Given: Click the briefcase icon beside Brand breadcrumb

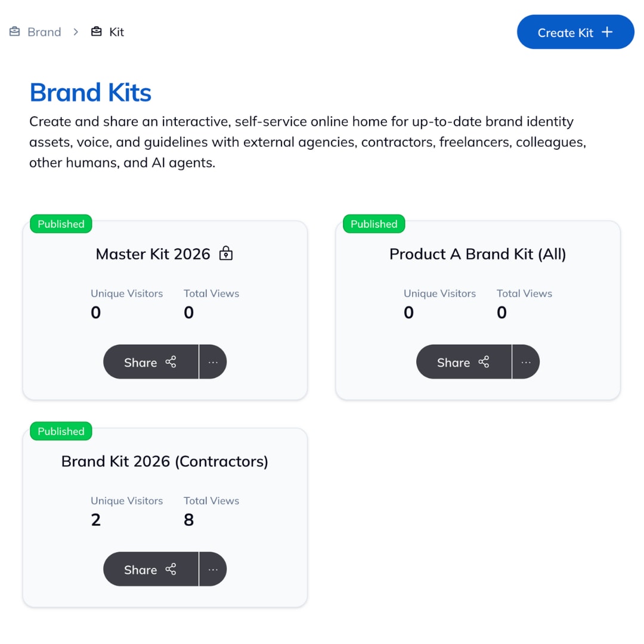Looking at the screenshot, I should tap(14, 32).
